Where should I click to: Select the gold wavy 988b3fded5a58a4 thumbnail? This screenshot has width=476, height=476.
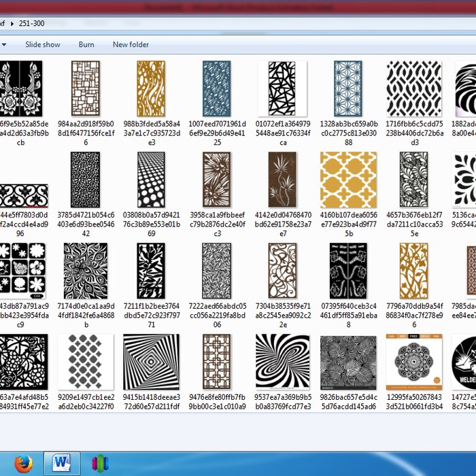pos(151,88)
